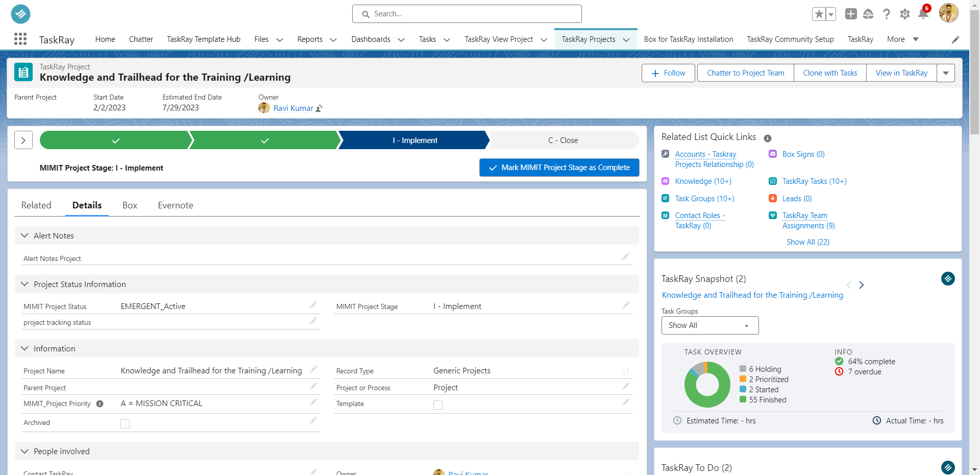Screen dimensions: 980x475
Task: Open the notifications bell
Action: 923,14
